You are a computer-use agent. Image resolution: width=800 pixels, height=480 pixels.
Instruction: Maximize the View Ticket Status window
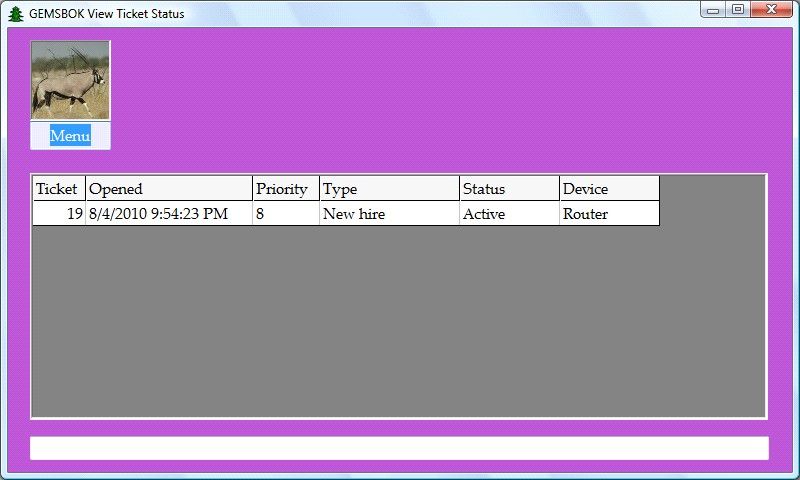coord(738,10)
